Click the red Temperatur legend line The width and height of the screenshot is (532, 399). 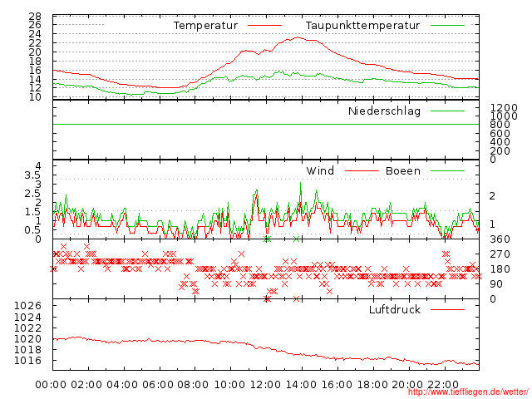click(x=264, y=26)
